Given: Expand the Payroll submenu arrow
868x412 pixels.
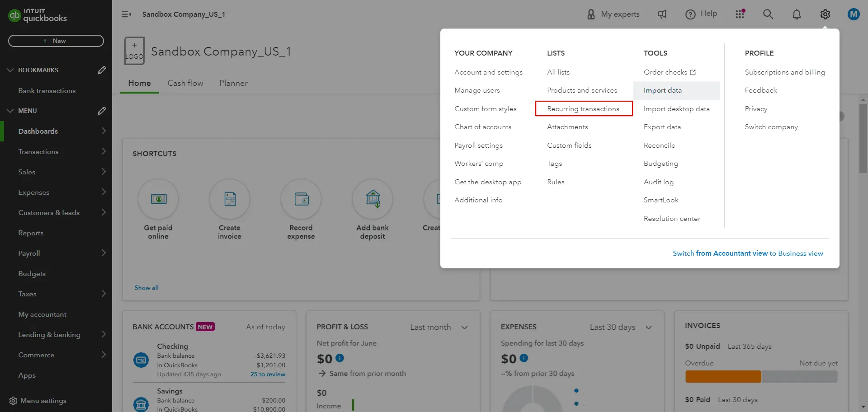Looking at the screenshot, I should pyautogui.click(x=104, y=253).
